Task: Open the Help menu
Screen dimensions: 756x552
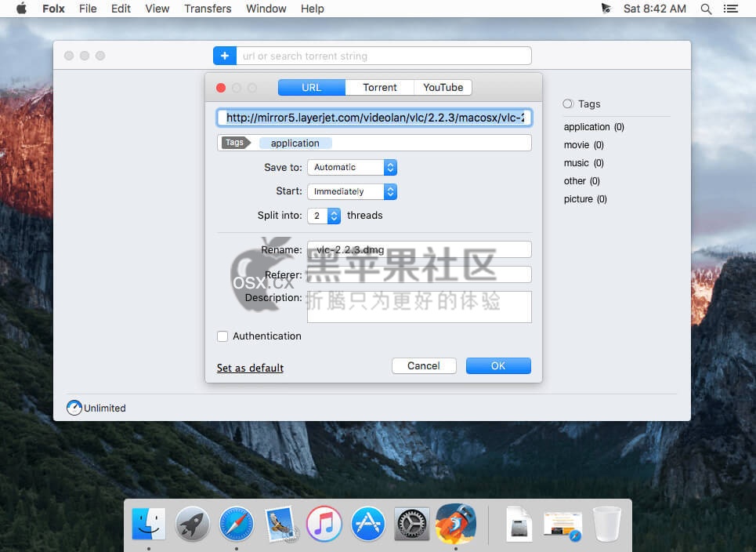Action: point(313,9)
